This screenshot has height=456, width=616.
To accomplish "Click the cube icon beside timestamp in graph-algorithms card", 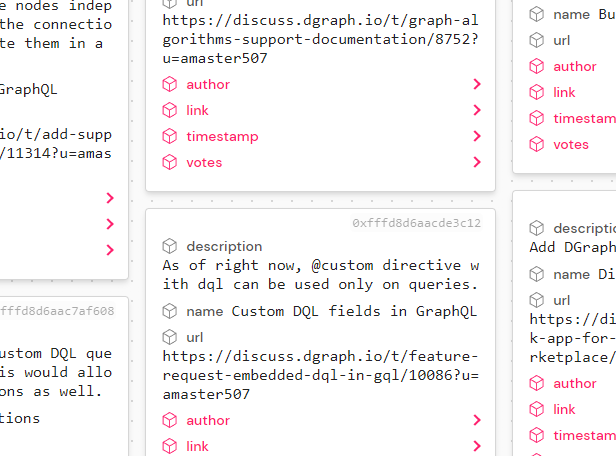I will tap(170, 136).
